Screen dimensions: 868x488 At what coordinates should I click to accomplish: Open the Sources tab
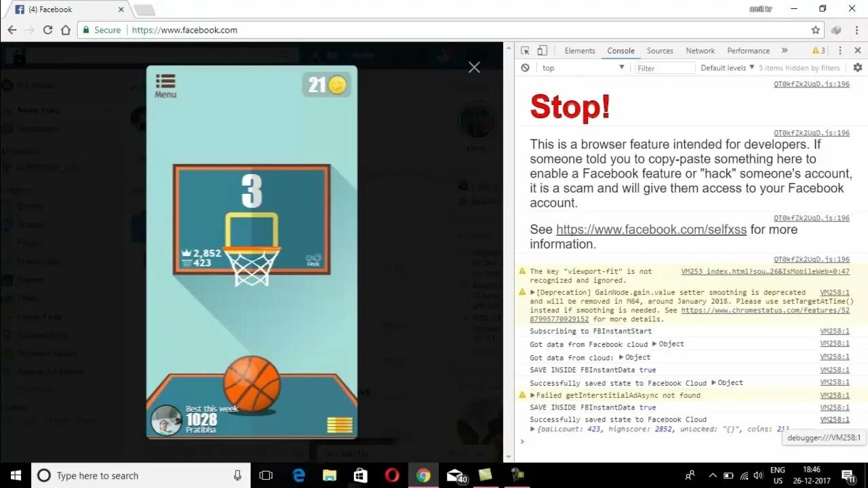pyautogui.click(x=660, y=51)
